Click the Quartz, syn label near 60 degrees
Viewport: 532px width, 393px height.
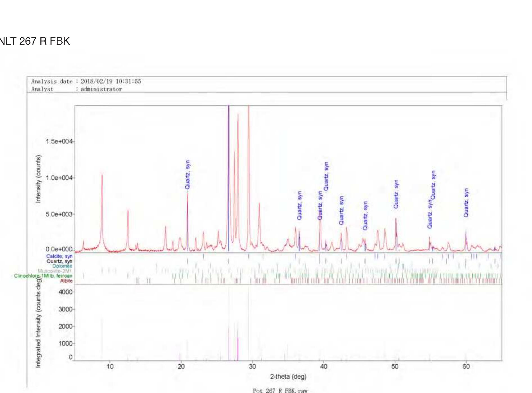pos(466,203)
